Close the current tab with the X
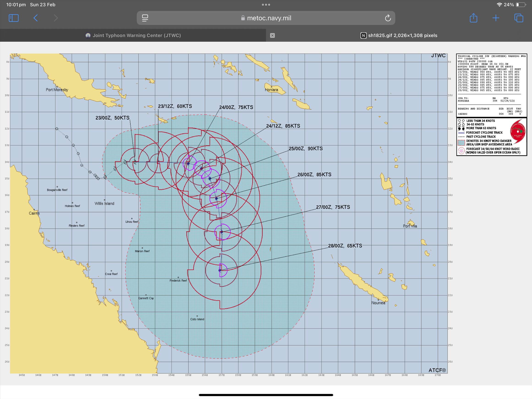 272,35
